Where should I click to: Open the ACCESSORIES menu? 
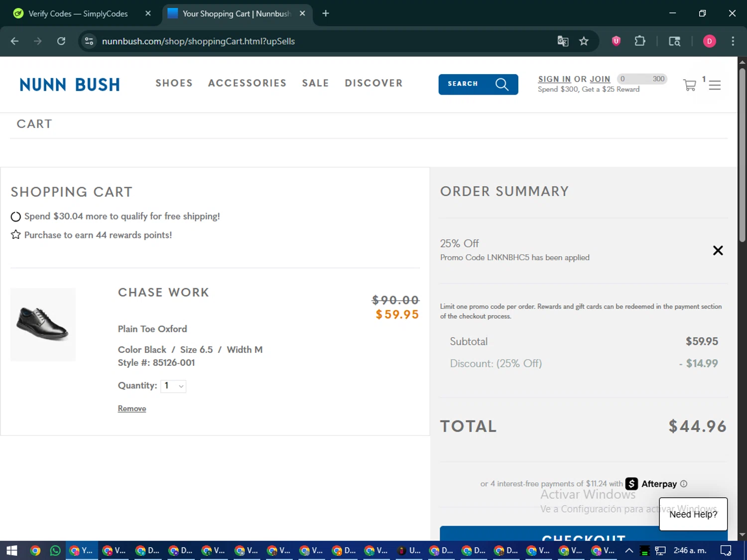point(247,83)
